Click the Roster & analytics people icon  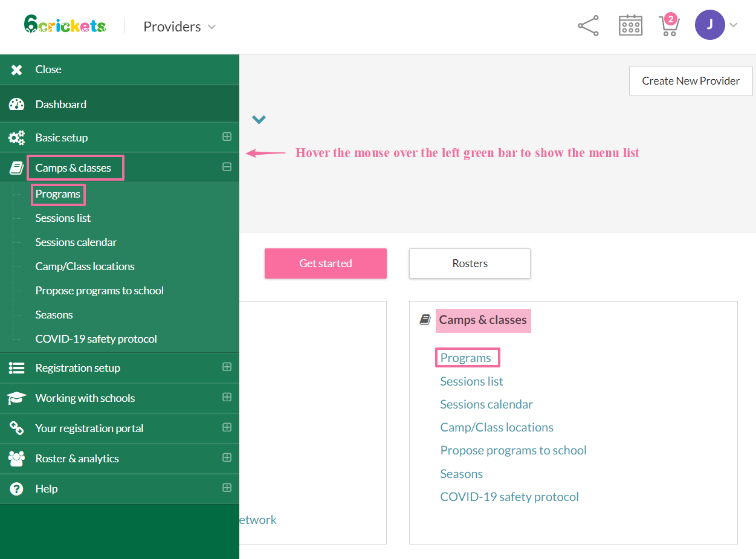pos(17,459)
